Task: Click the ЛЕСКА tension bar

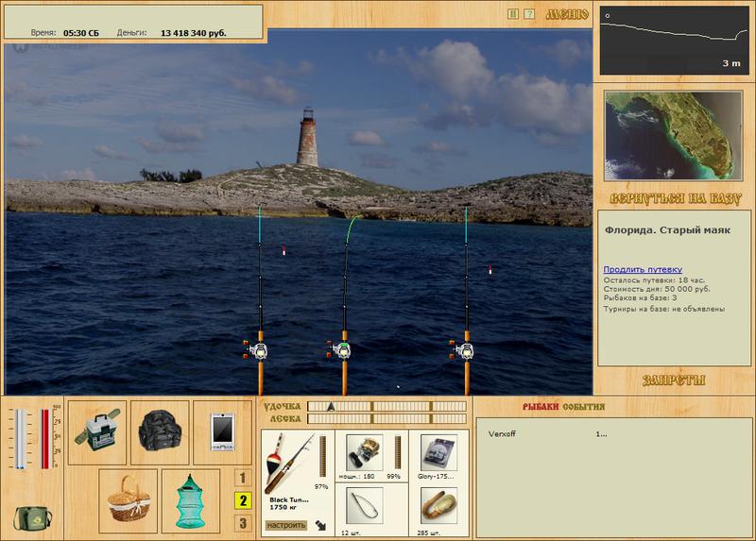Action: click(387, 418)
